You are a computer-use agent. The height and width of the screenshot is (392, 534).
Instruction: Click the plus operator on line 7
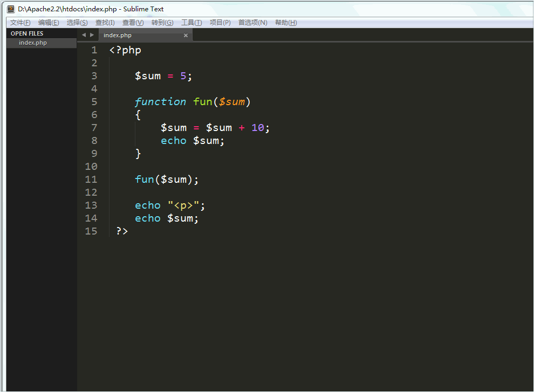(x=242, y=128)
